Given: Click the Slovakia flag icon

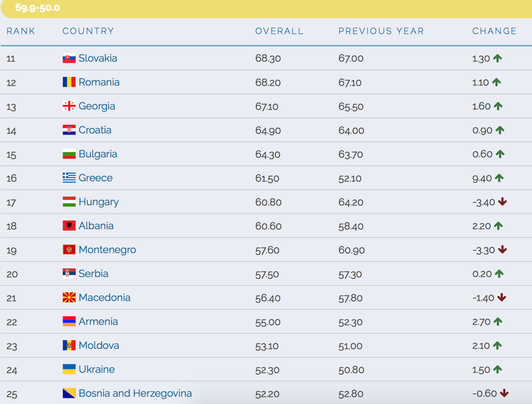Looking at the screenshot, I should [69, 58].
